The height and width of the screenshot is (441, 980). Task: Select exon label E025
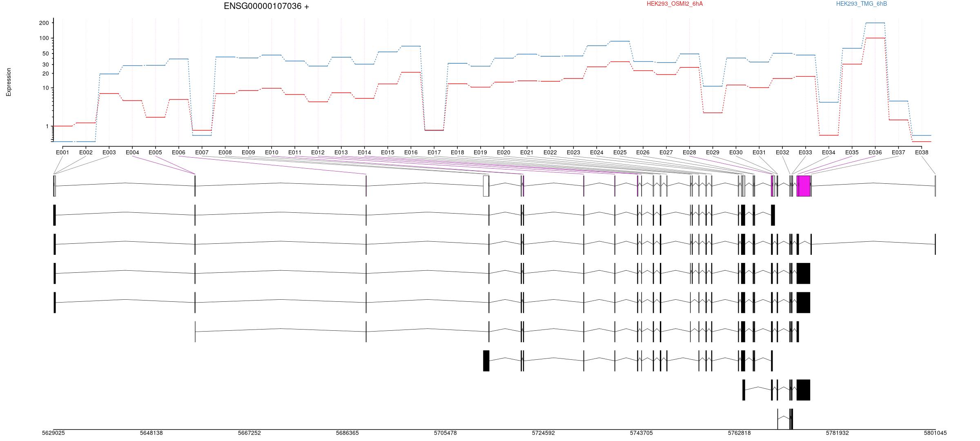620,152
